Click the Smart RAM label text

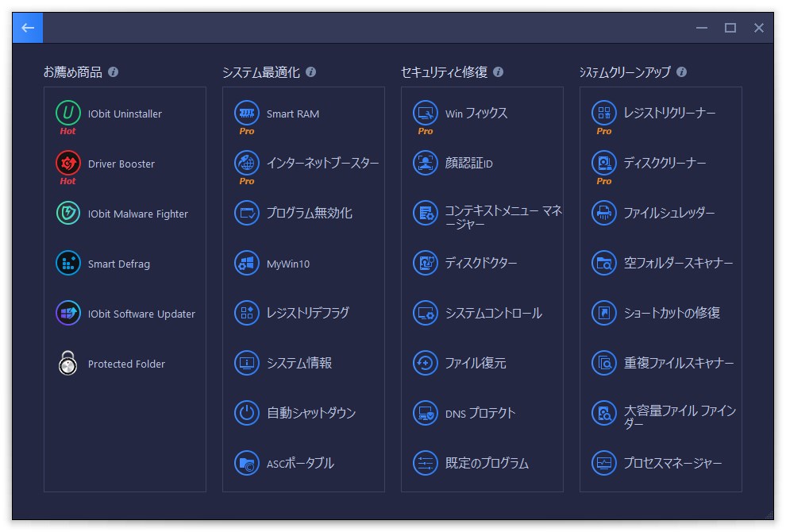(x=293, y=114)
